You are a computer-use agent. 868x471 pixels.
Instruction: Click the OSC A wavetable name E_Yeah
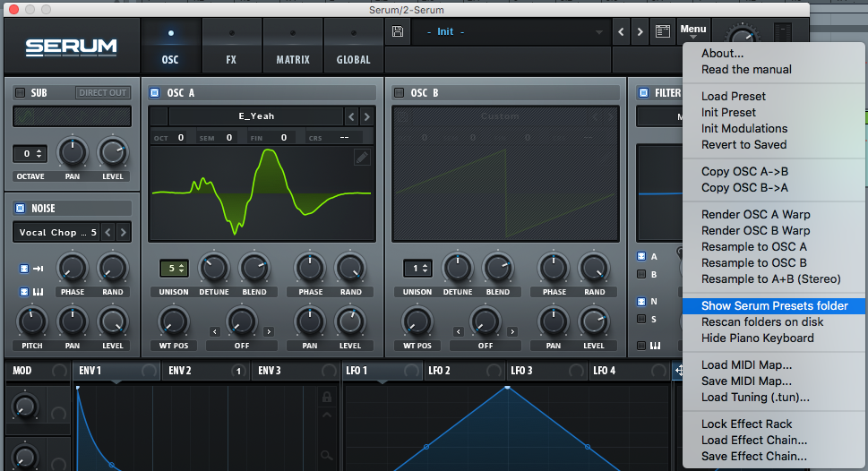[256, 116]
